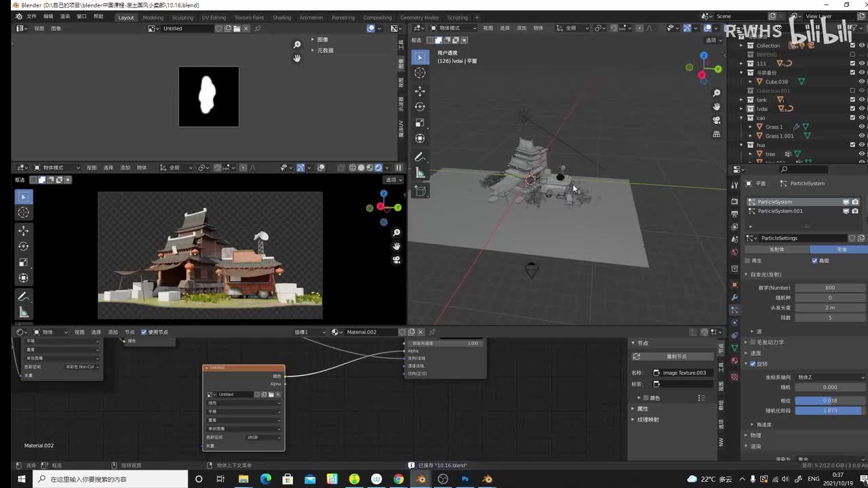Viewport: 868px width, 488px height.
Task: Toggle camera view in the 3D viewport
Action: (x=716, y=121)
